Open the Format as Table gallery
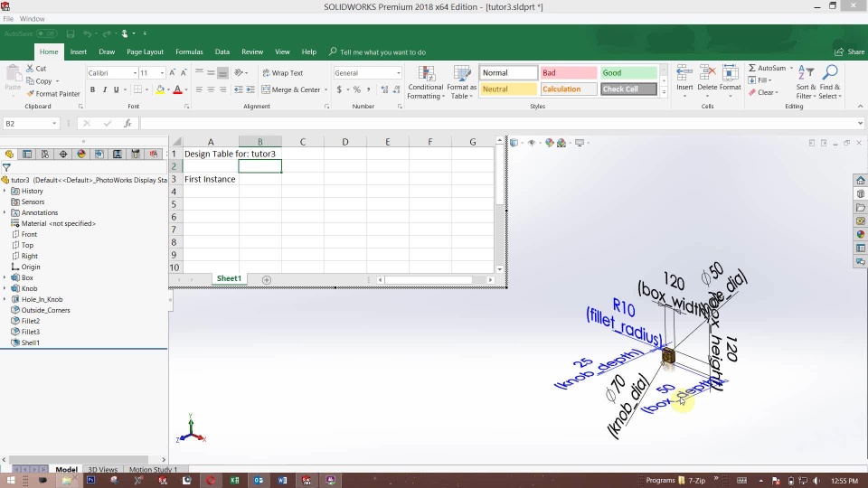The height and width of the screenshot is (488, 868). pyautogui.click(x=461, y=82)
